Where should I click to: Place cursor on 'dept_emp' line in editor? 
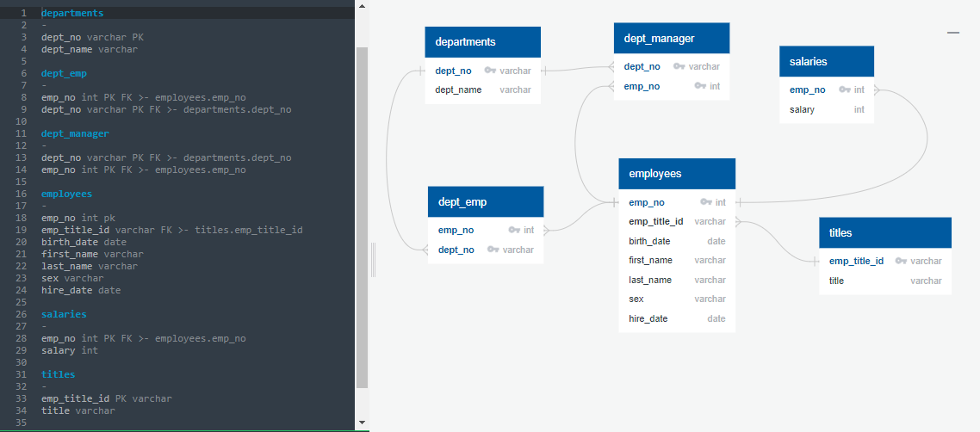tap(64, 74)
